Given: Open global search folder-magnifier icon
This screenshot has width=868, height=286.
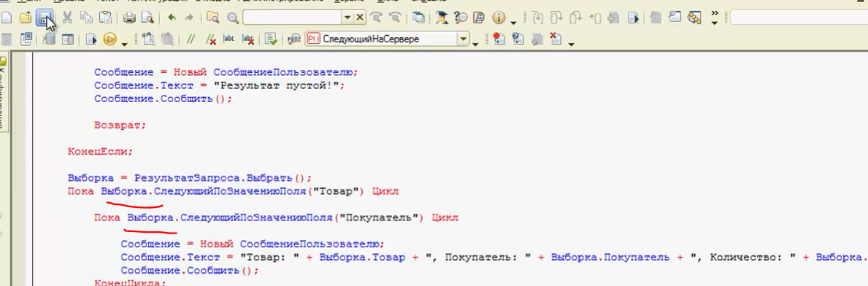Looking at the screenshot, I should 213,18.
